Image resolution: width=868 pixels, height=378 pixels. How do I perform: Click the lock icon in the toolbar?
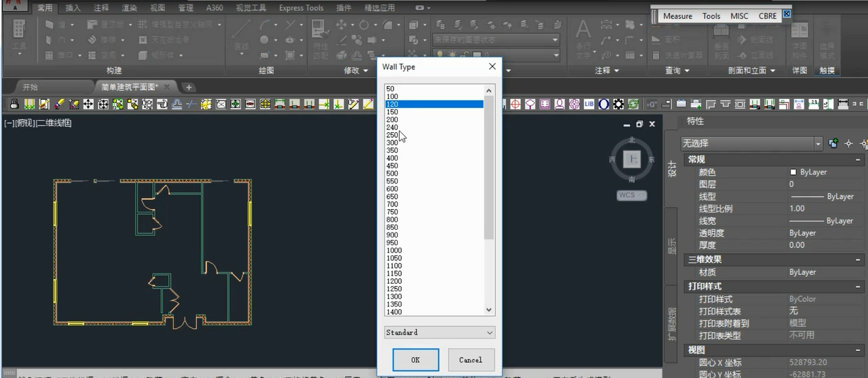[x=14, y=105]
